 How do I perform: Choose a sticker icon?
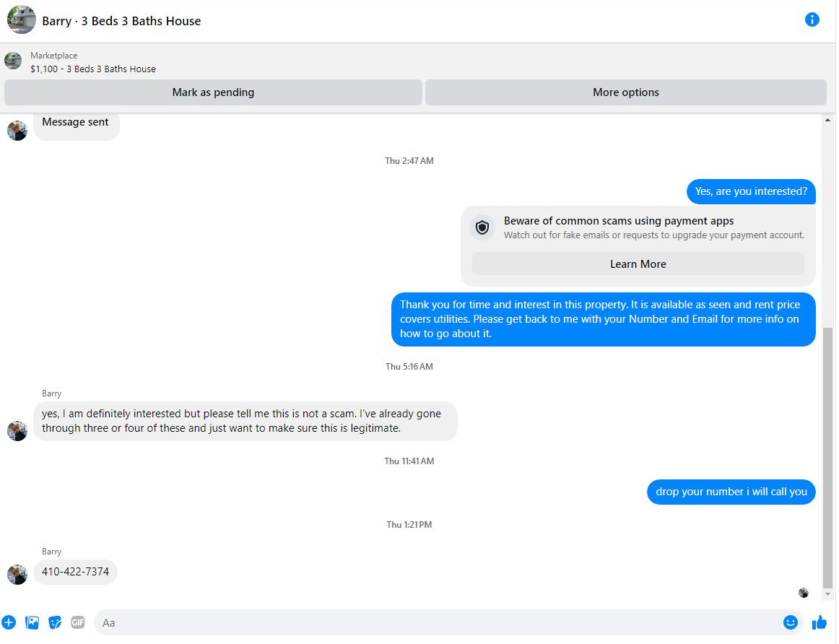55,622
